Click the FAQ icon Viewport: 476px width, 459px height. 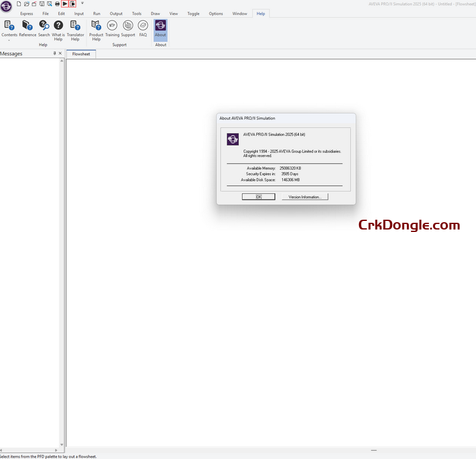(x=143, y=26)
